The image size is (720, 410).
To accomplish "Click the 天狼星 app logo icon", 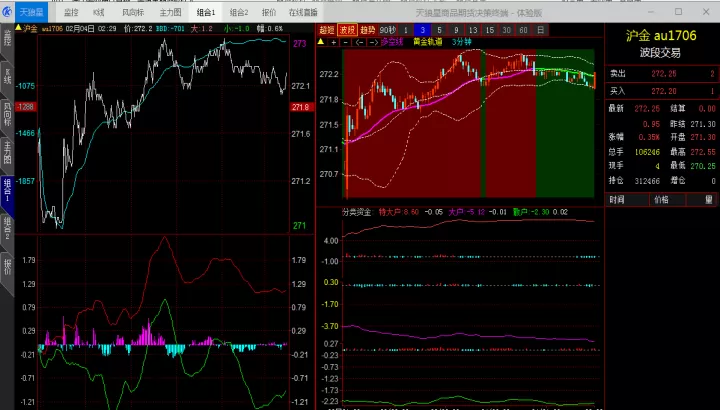I will [x=7, y=12].
